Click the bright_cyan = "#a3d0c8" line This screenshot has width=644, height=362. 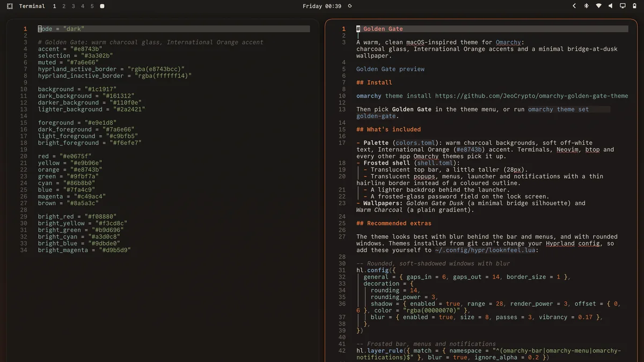coord(79,237)
